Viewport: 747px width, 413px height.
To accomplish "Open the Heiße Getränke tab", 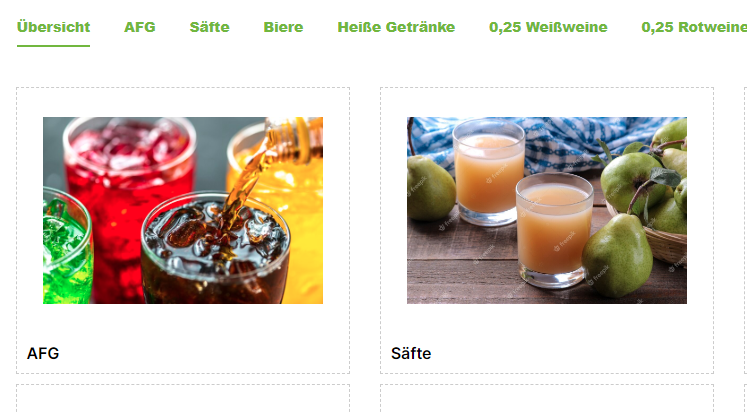I will click(x=396, y=27).
